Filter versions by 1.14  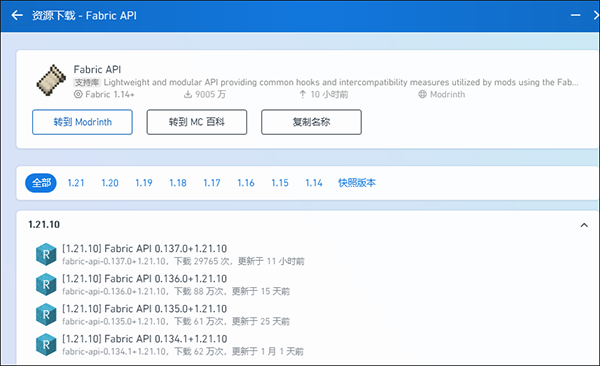click(x=314, y=183)
